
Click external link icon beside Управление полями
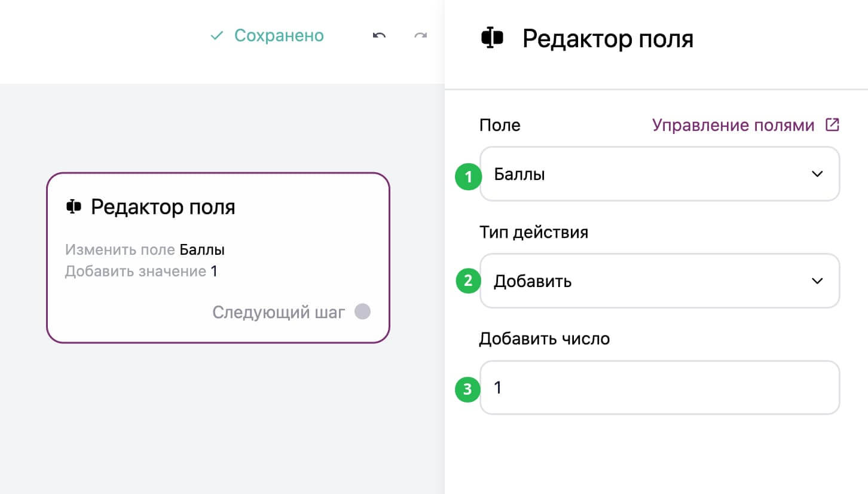[832, 125]
